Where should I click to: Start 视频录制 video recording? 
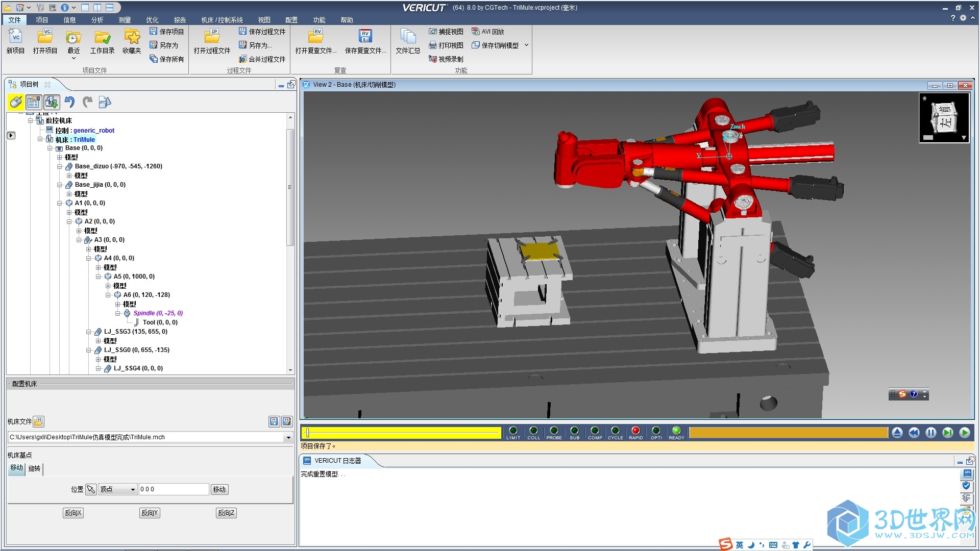[446, 59]
